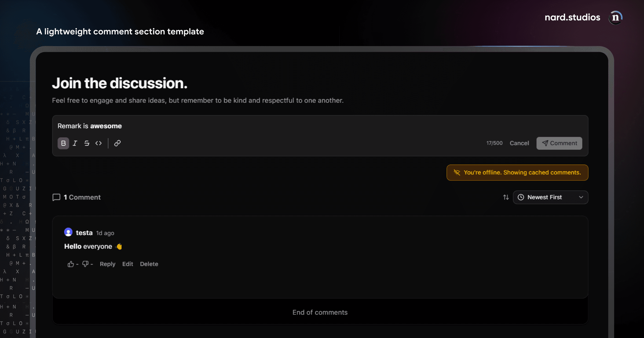Click the paper plane Comment button
Image resolution: width=644 pixels, height=338 pixels.
pyautogui.click(x=559, y=143)
